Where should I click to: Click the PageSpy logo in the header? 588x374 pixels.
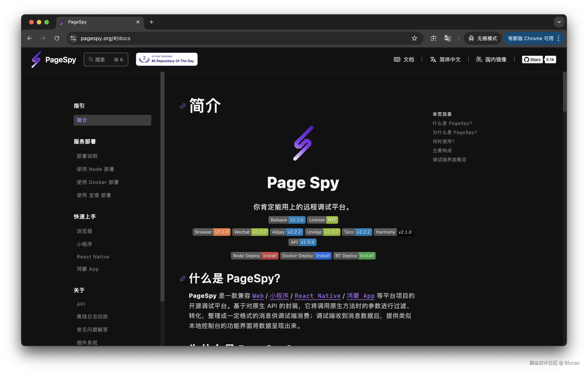[53, 59]
